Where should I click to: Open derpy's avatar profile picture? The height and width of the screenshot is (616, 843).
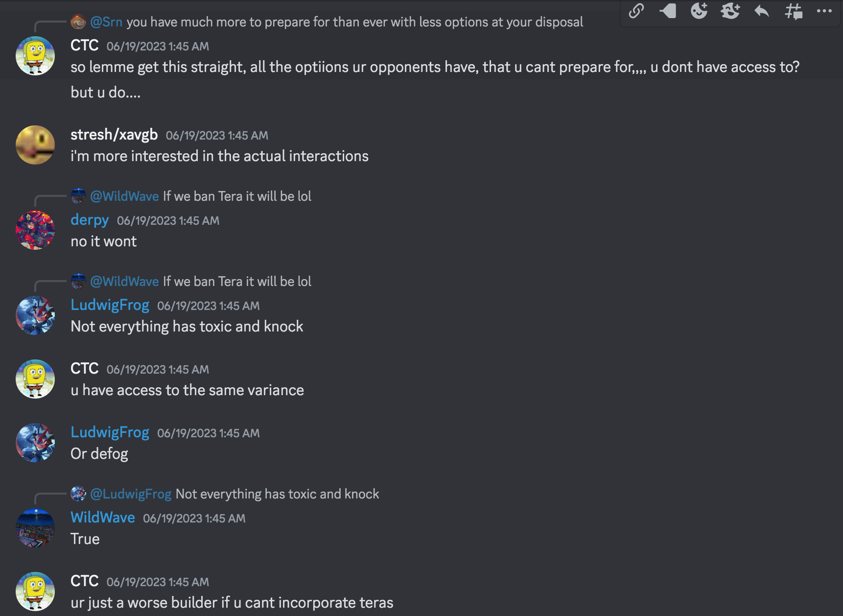coord(35,230)
